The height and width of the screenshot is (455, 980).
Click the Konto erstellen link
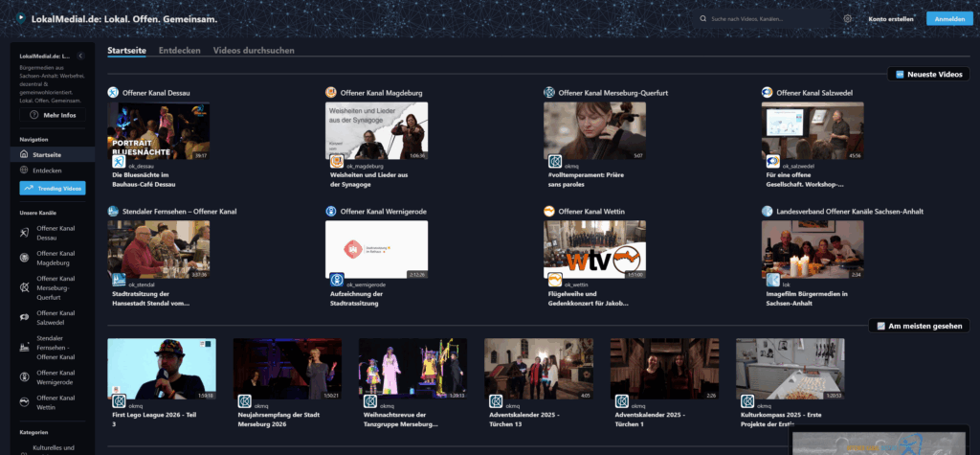889,18
